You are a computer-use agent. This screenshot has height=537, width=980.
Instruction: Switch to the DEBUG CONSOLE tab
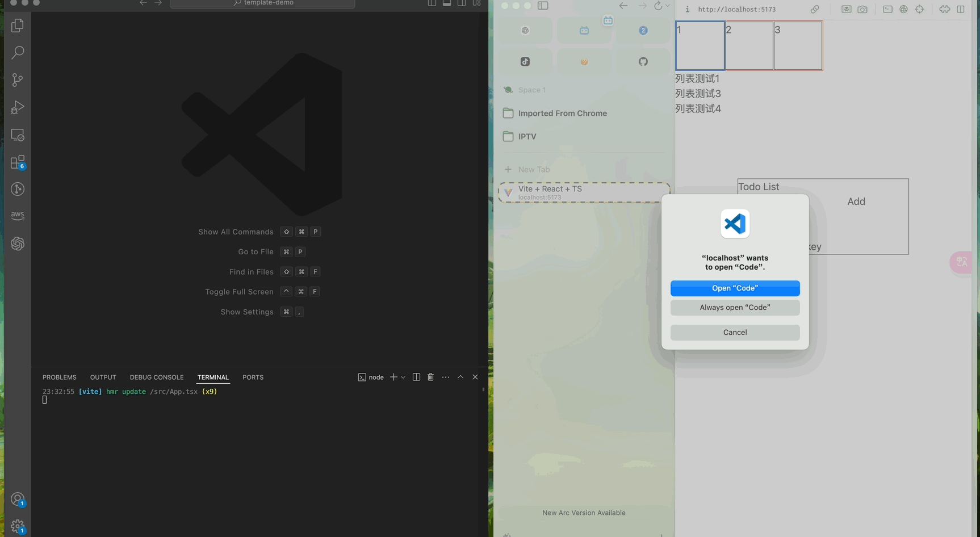coord(157,377)
